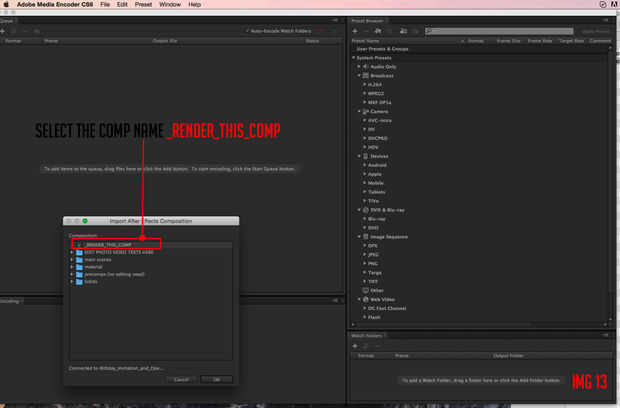
Task: Open the File menu
Action: tap(105, 4)
